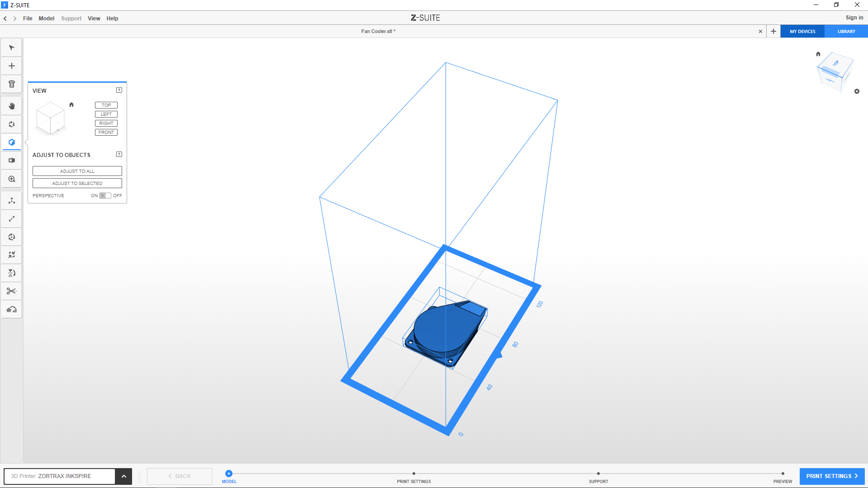The image size is (868, 488).
Task: Expand the 3D printer selection dropdown
Action: (123, 476)
